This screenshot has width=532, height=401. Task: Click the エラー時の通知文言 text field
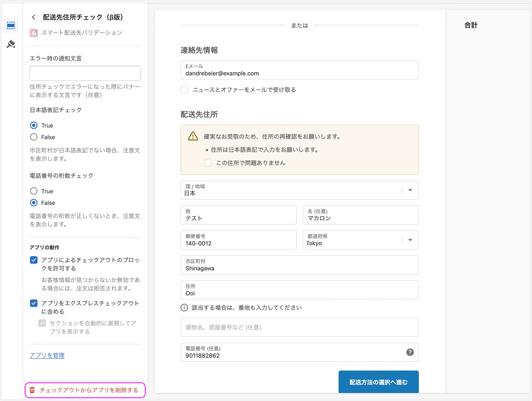click(85, 73)
